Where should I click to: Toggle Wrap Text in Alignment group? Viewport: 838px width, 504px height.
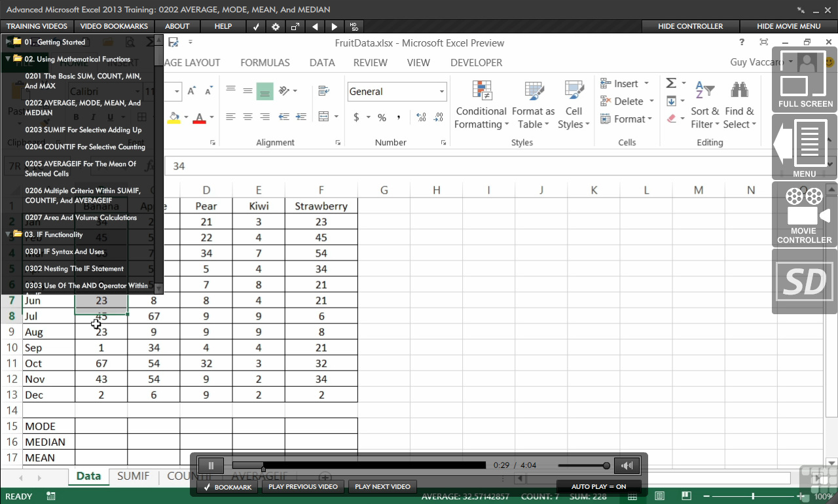click(323, 91)
